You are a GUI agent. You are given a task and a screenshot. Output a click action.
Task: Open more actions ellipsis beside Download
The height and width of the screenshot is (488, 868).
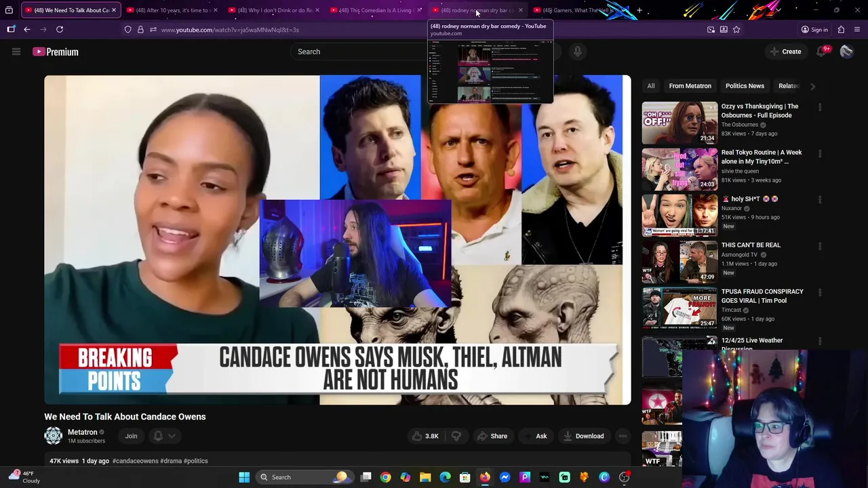click(623, 436)
